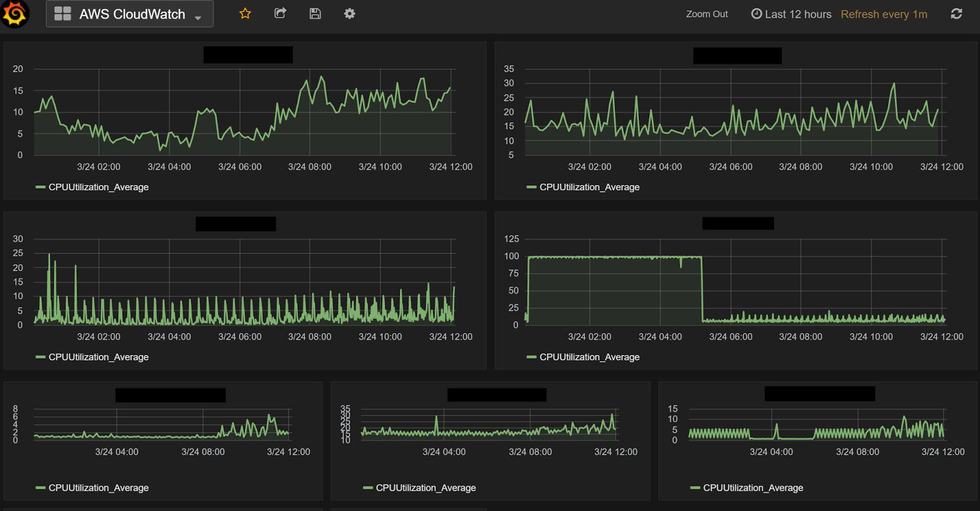The width and height of the screenshot is (980, 511).
Task: Save the dashboard with floppy icon
Action: coord(315,13)
